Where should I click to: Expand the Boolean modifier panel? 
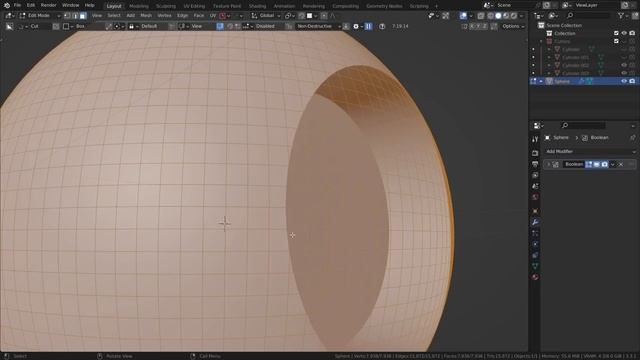pos(549,164)
